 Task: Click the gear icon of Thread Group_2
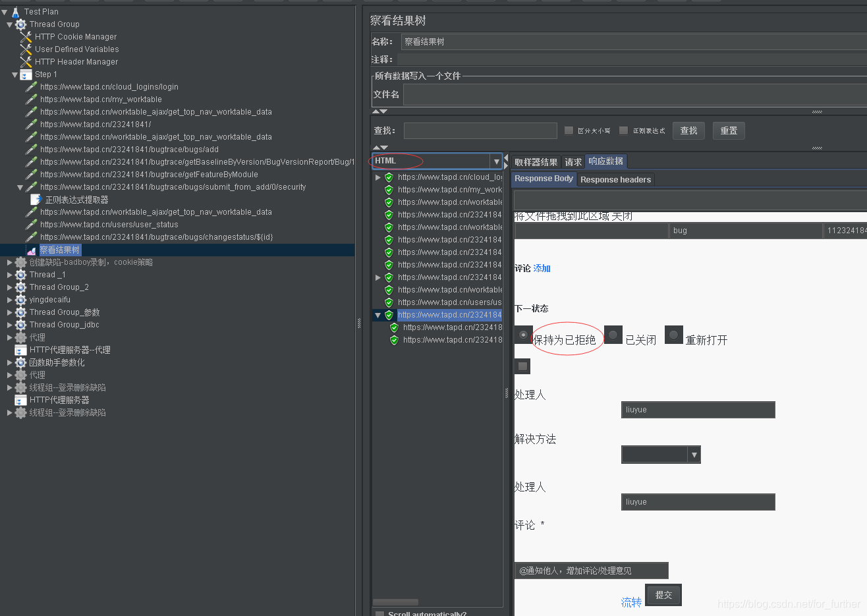click(21, 287)
